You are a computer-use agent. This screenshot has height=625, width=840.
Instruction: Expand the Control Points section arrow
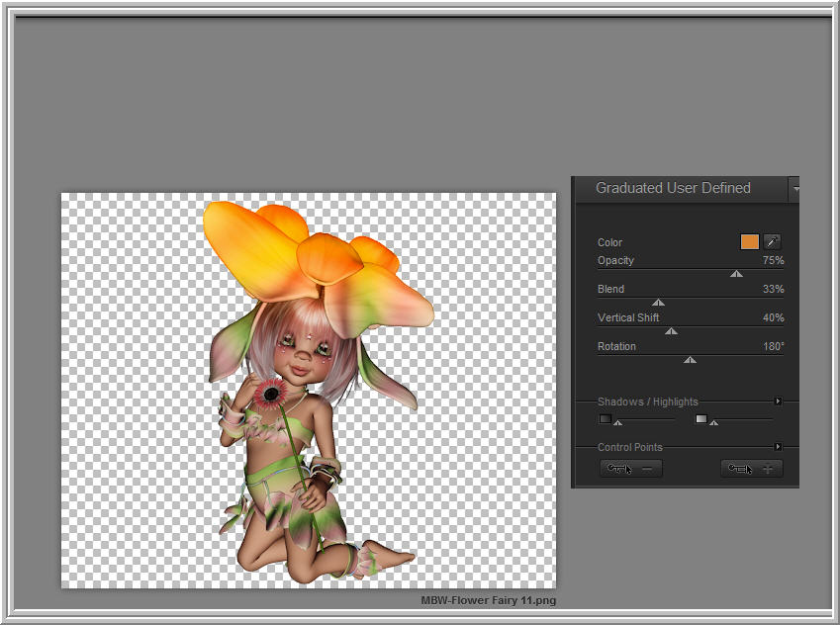click(778, 447)
